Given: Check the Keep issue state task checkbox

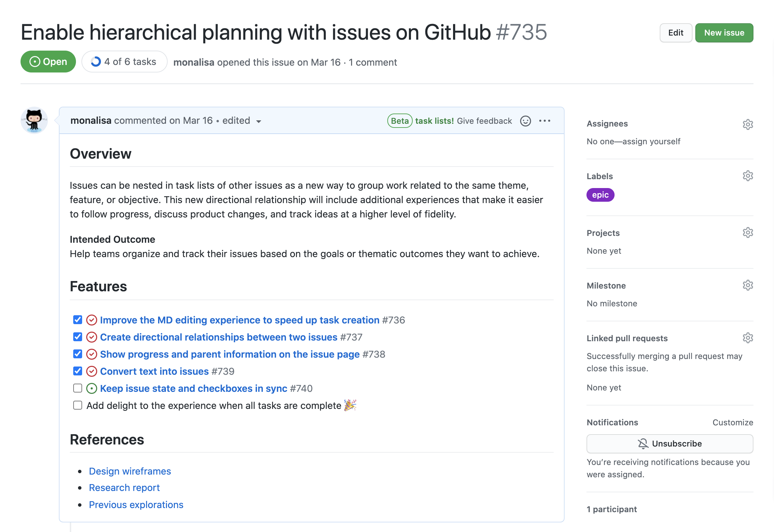Looking at the screenshot, I should pyautogui.click(x=78, y=388).
